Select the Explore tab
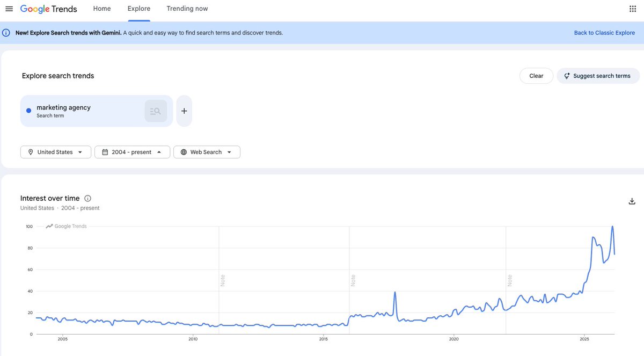This screenshot has height=356, width=644. pos(139,9)
